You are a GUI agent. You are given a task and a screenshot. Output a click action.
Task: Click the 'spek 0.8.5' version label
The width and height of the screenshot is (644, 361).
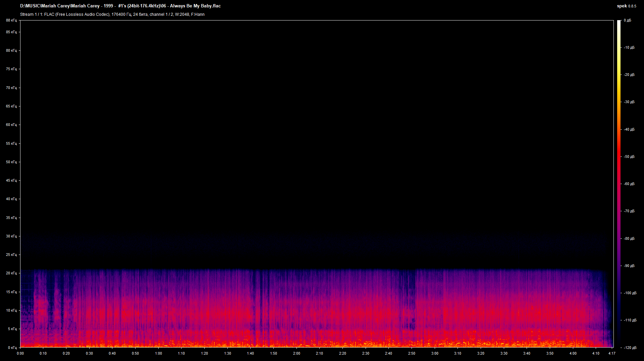627,6
